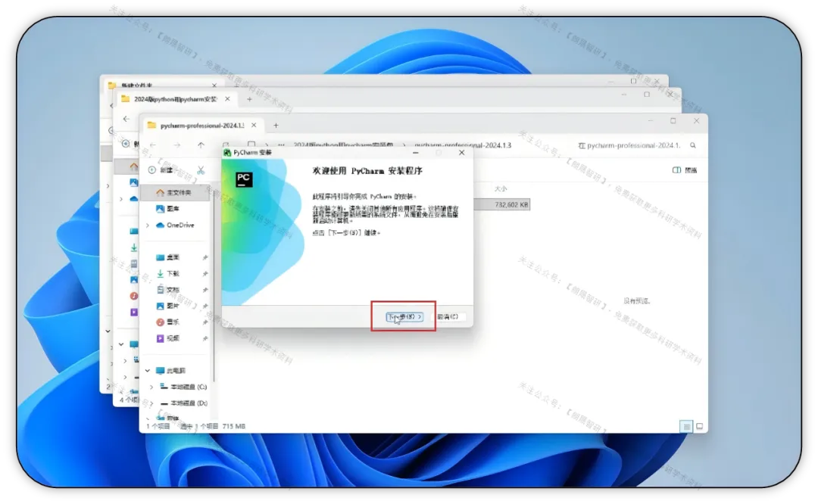The image size is (818, 504).
Task: Click the 下一步(N) button in PyCharm installer
Action: click(404, 316)
